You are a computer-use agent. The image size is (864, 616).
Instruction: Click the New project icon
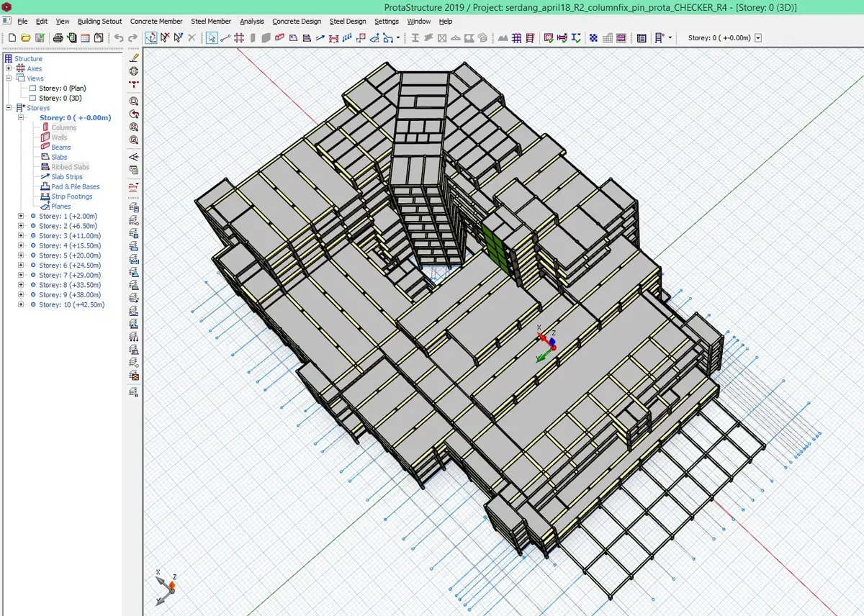pyautogui.click(x=12, y=37)
